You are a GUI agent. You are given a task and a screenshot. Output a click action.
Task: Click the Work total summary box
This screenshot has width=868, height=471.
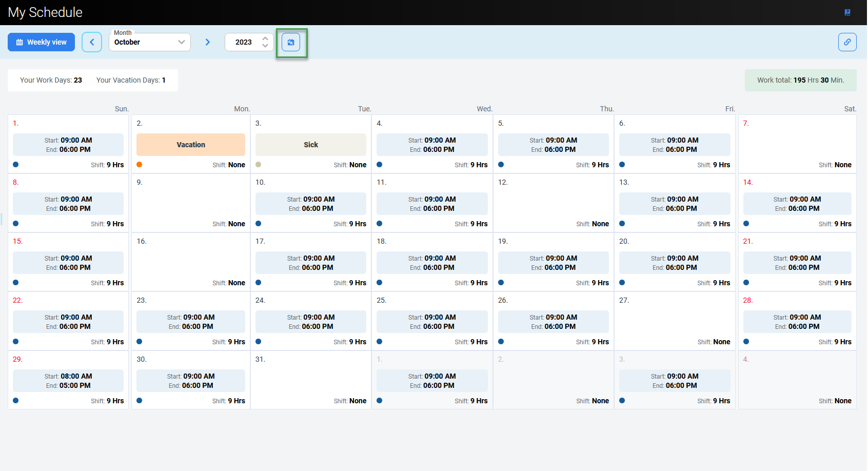800,80
